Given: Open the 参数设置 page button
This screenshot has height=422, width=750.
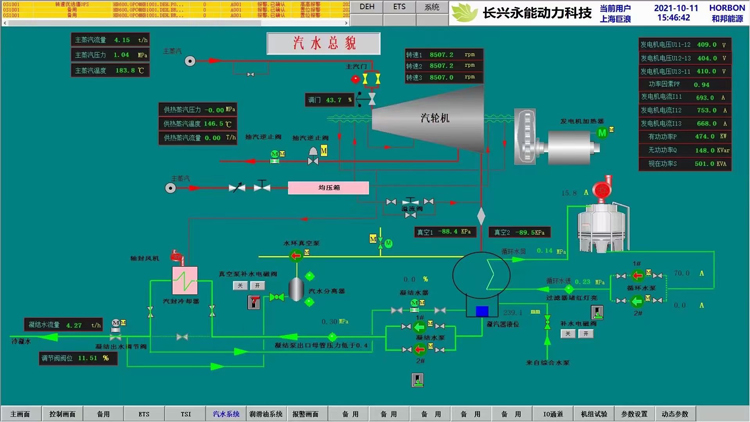Looking at the screenshot, I should tap(633, 413).
